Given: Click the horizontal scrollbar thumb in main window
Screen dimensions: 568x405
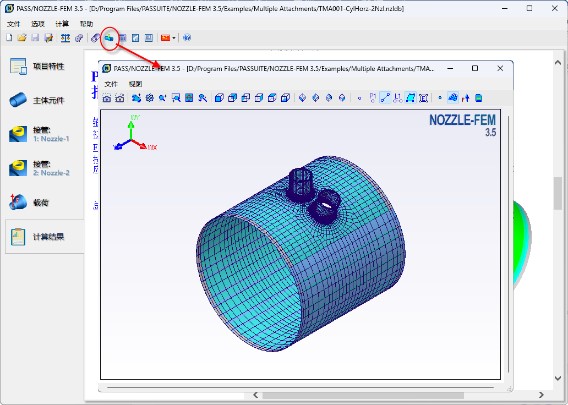Looking at the screenshot, I should click(x=363, y=395).
